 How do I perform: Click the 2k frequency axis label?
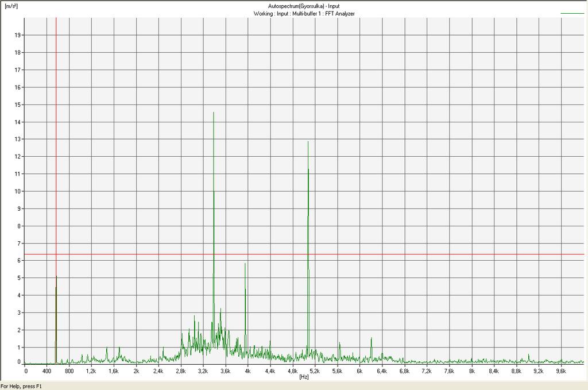tap(136, 371)
